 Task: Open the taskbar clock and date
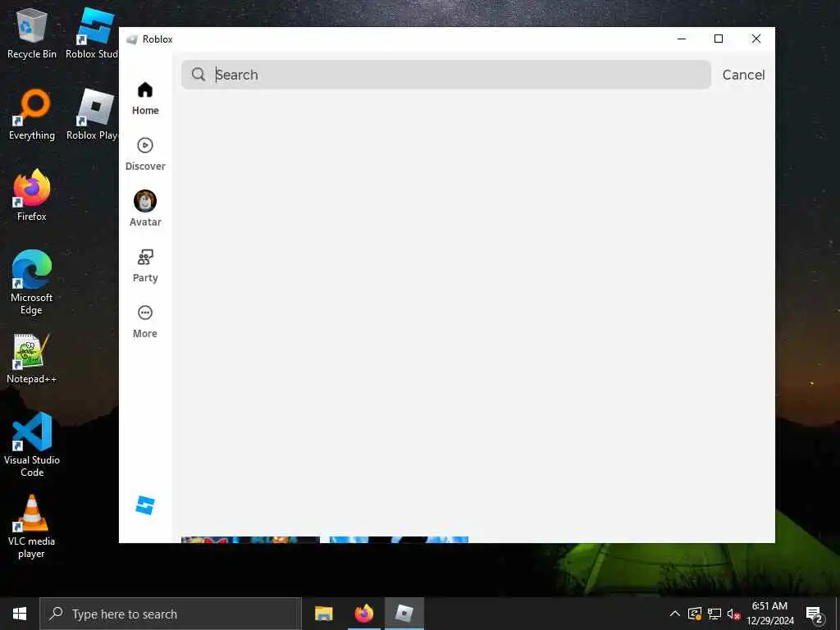click(x=769, y=614)
